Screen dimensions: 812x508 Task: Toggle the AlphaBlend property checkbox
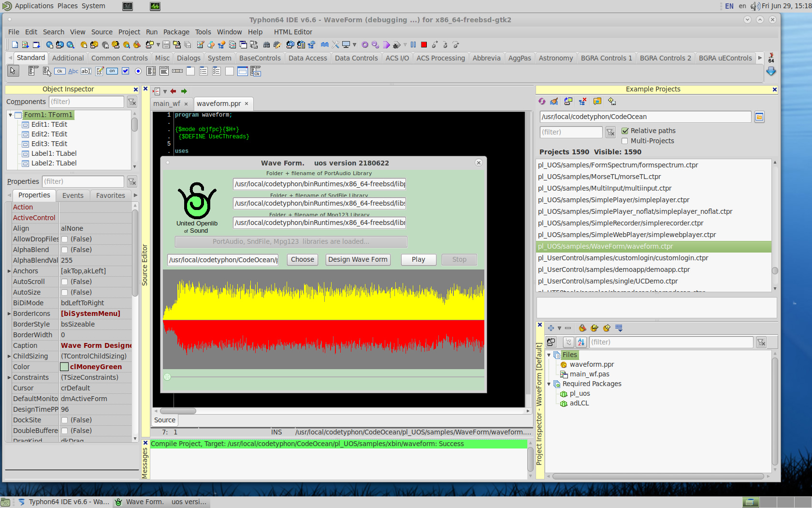(x=64, y=250)
